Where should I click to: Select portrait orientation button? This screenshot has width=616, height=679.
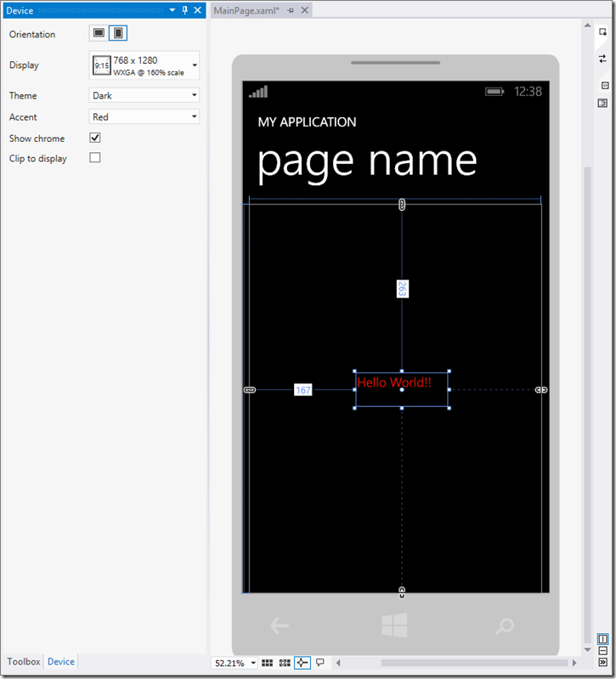(118, 33)
